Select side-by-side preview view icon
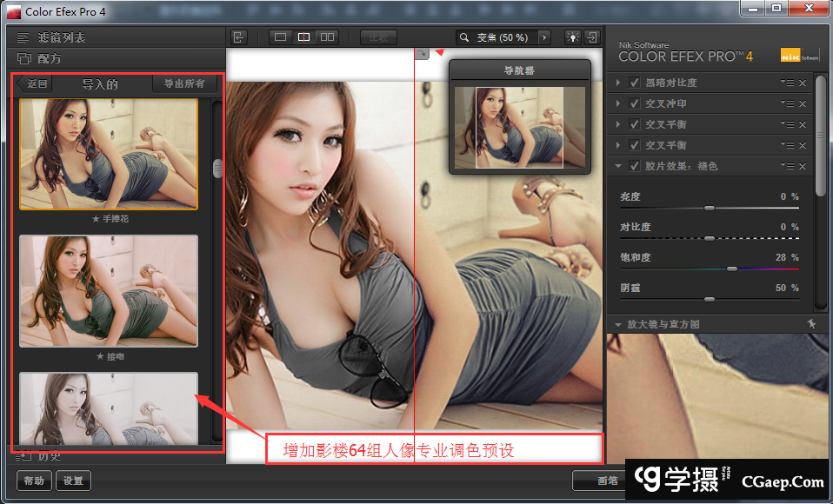The height and width of the screenshot is (504, 833). 327,37
